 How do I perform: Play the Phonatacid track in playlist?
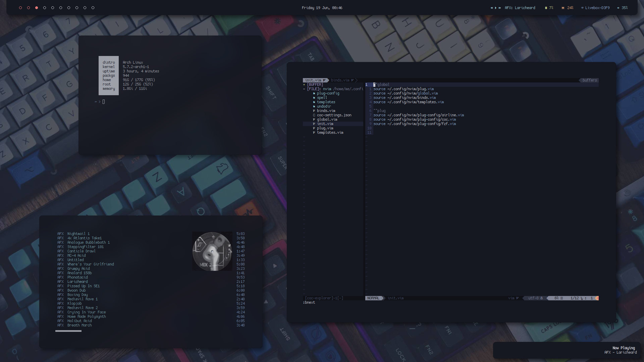[77, 278]
